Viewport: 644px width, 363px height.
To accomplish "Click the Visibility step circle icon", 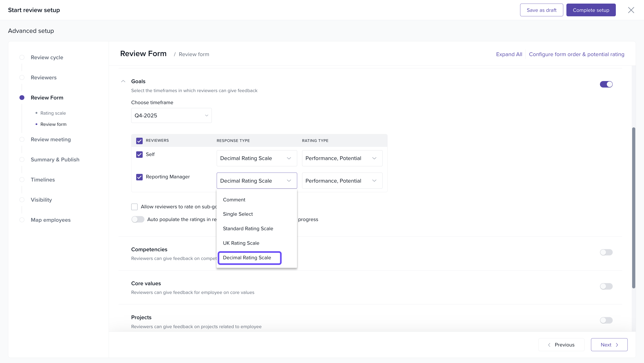I will click(x=22, y=200).
